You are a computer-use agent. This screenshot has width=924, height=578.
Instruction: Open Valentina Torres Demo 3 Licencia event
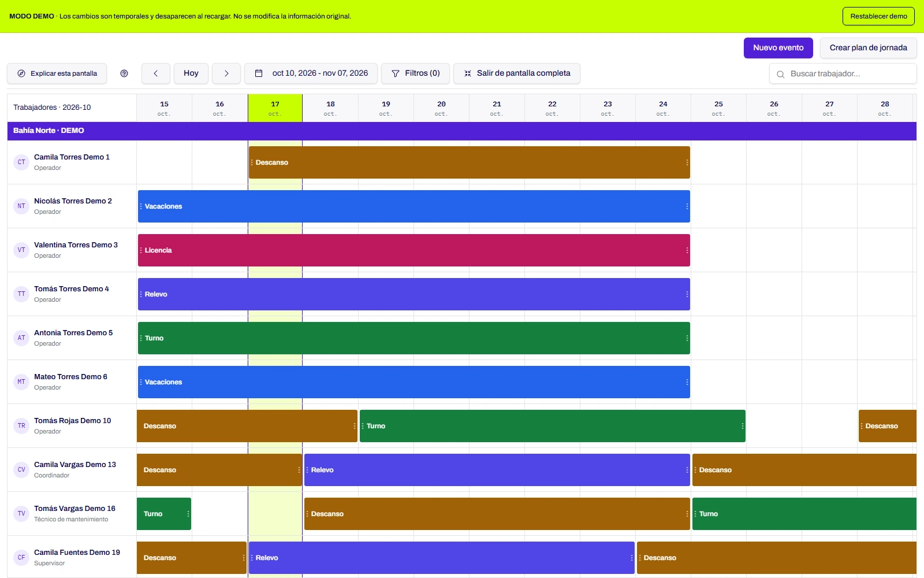[414, 250]
